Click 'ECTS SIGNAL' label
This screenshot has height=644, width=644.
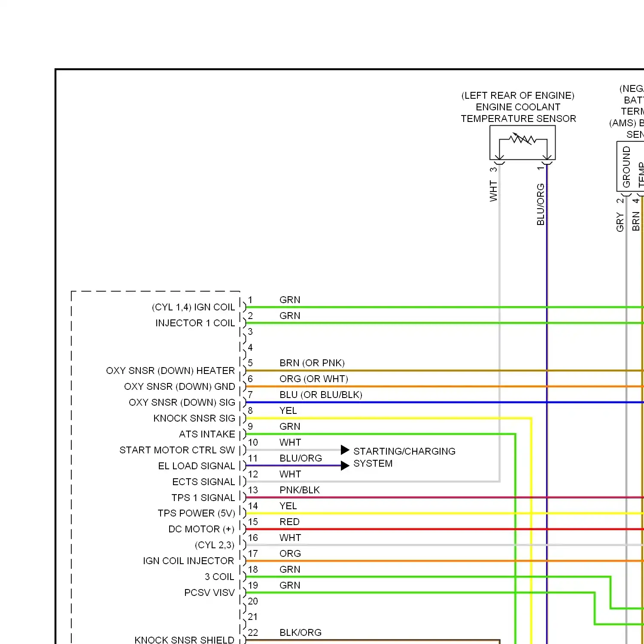(204, 482)
